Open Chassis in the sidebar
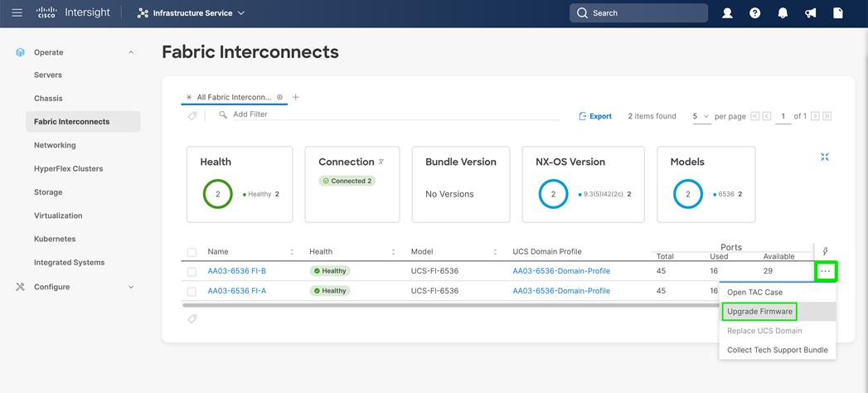This screenshot has height=393, width=868. coord(48,99)
